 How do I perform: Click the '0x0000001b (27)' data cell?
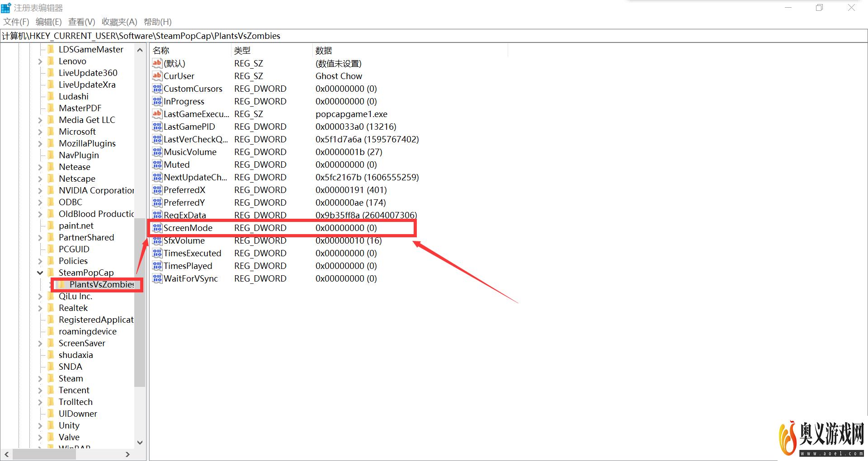(x=349, y=152)
